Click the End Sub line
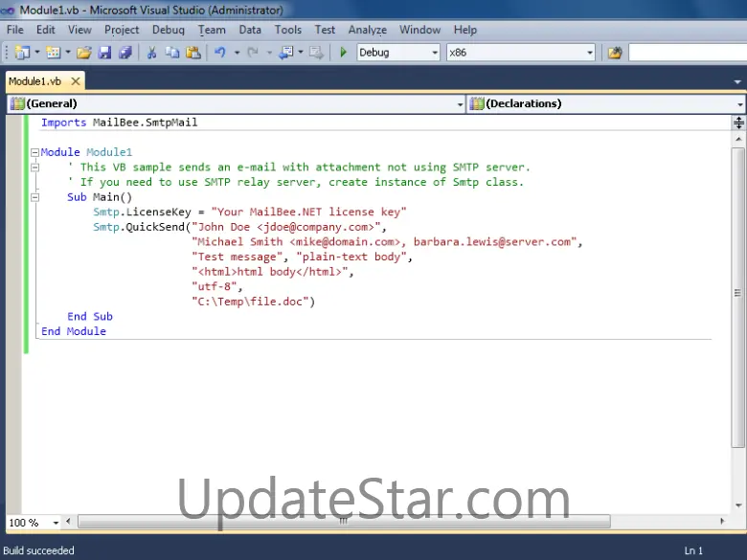Image resolution: width=747 pixels, height=560 pixels. tap(90, 317)
